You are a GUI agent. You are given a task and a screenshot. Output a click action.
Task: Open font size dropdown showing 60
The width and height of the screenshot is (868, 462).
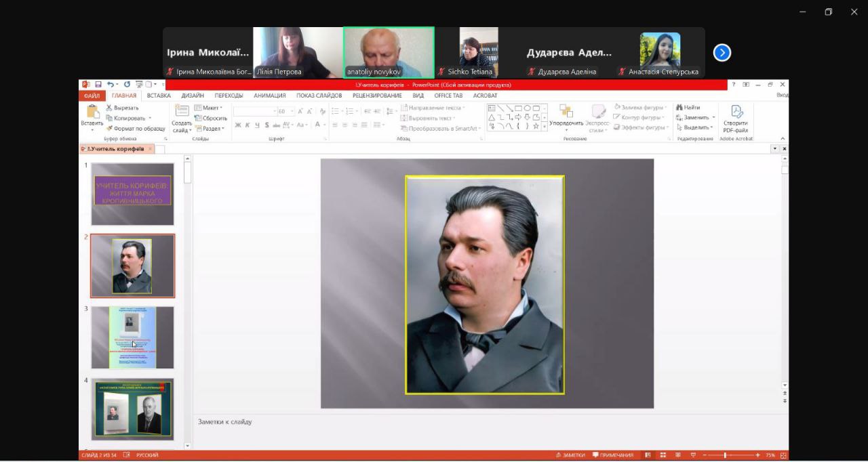pyautogui.click(x=292, y=111)
